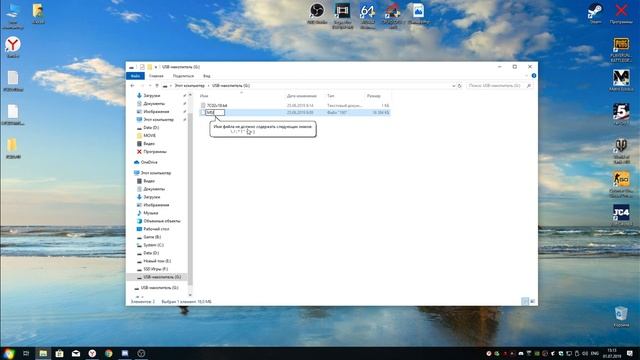Image resolution: width=640 pixels, height=360 pixels.
Task: Open the System (C:) drive in the sidebar
Action: point(153,245)
